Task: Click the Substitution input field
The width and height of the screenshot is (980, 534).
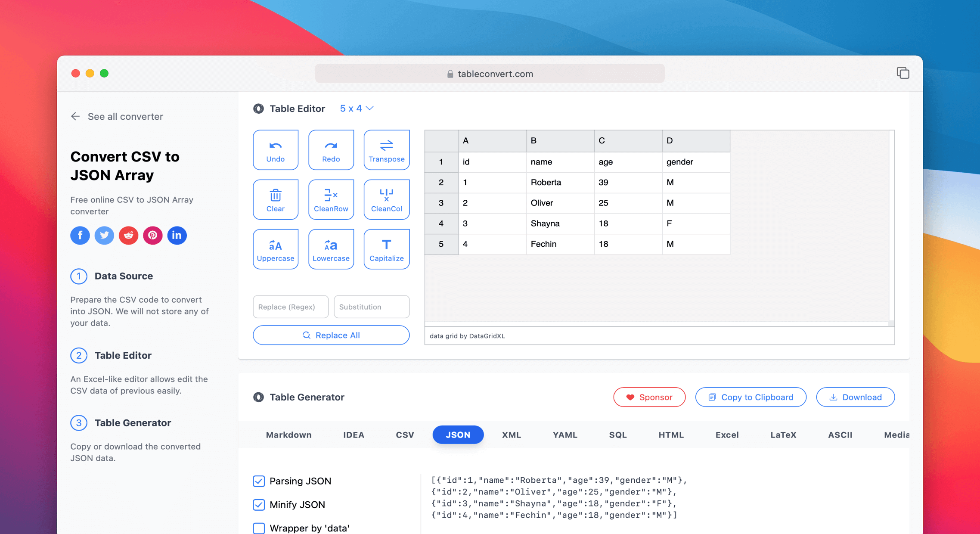Action: pyautogui.click(x=371, y=307)
